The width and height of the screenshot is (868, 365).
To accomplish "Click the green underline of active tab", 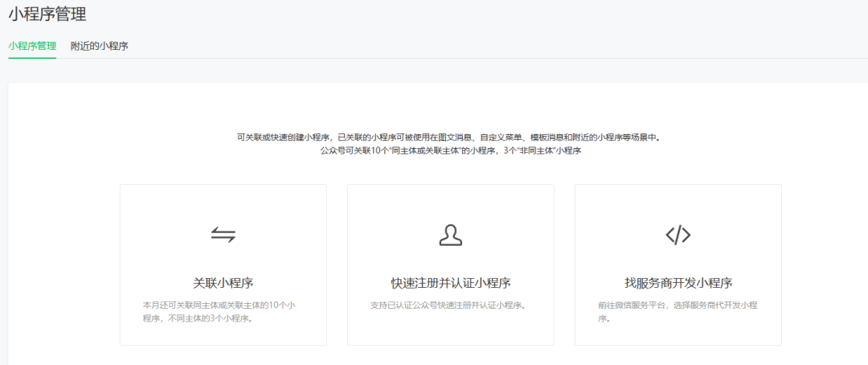I will pyautogui.click(x=32, y=58).
